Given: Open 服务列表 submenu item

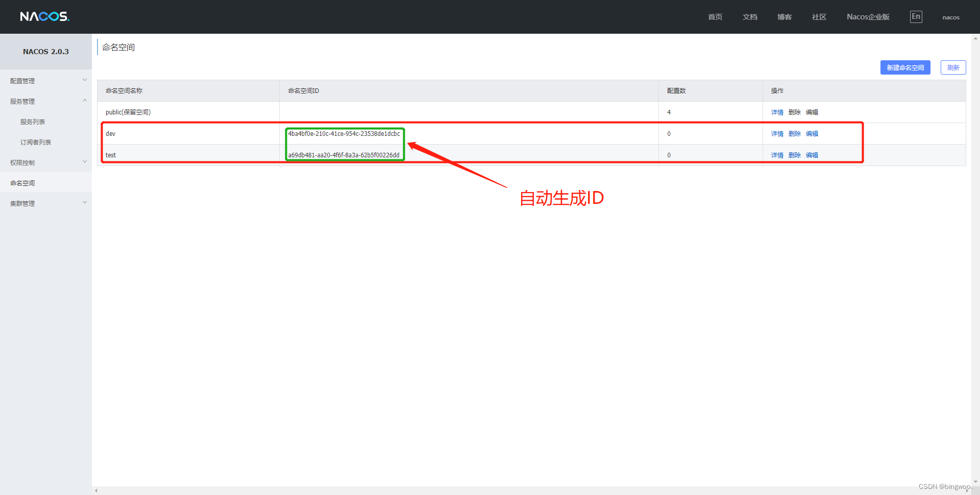Looking at the screenshot, I should pyautogui.click(x=33, y=122).
